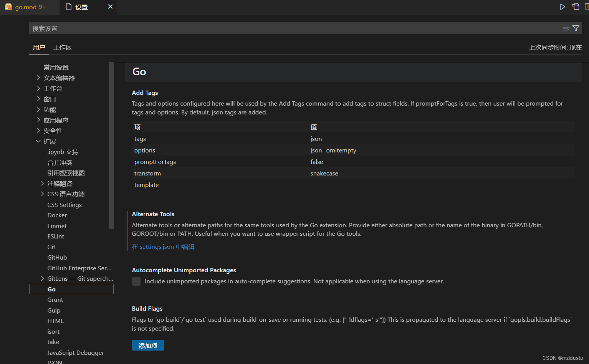Clear search results with the list-x icon
Screen dimensions: 589x364
(x=566, y=28)
